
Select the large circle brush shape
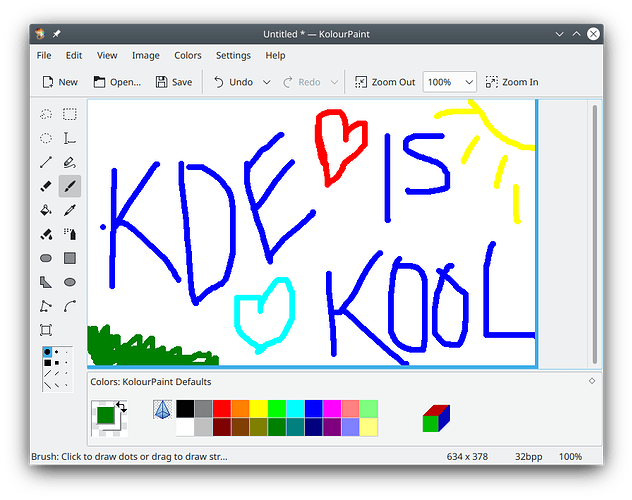pyautogui.click(x=47, y=352)
